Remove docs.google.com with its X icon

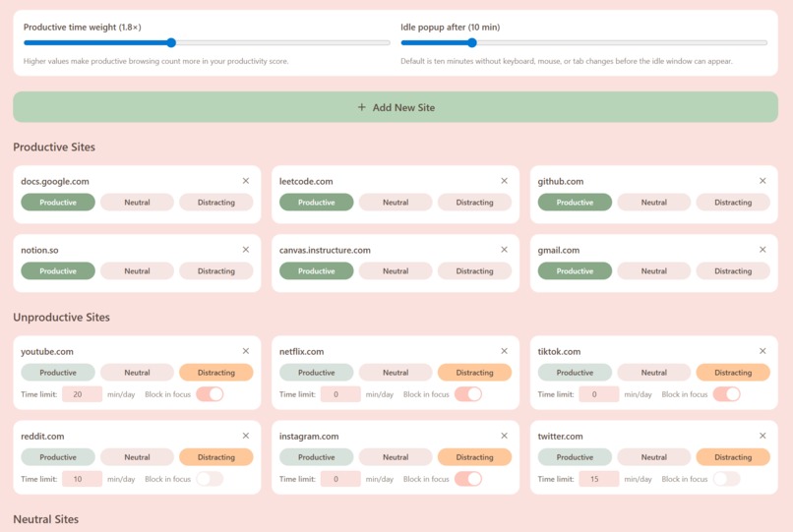(x=246, y=181)
